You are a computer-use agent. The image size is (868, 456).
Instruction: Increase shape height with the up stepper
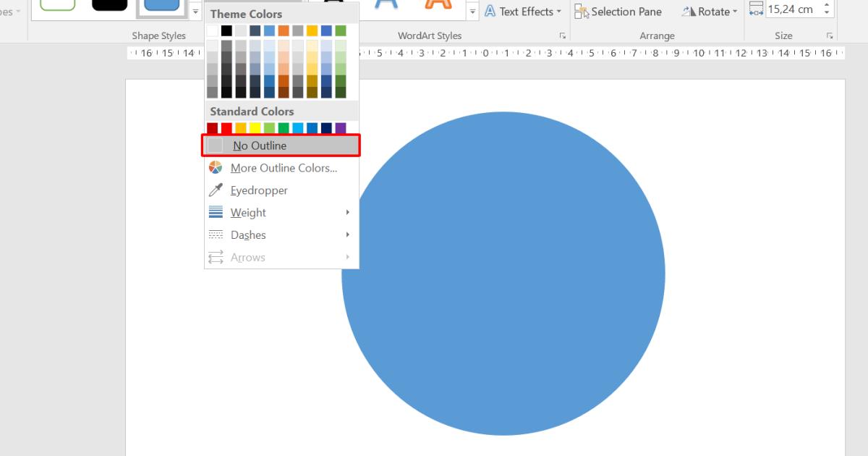(x=827, y=4)
